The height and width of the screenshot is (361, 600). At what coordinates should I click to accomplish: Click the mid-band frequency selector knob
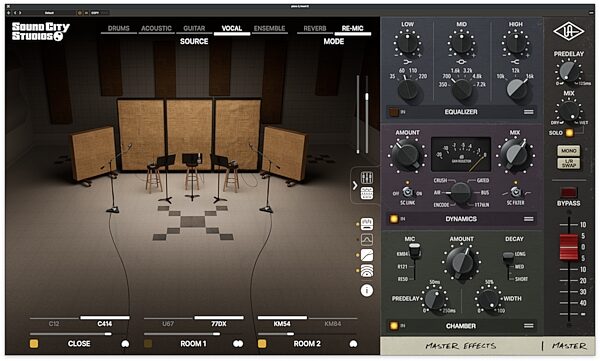pyautogui.click(x=462, y=89)
